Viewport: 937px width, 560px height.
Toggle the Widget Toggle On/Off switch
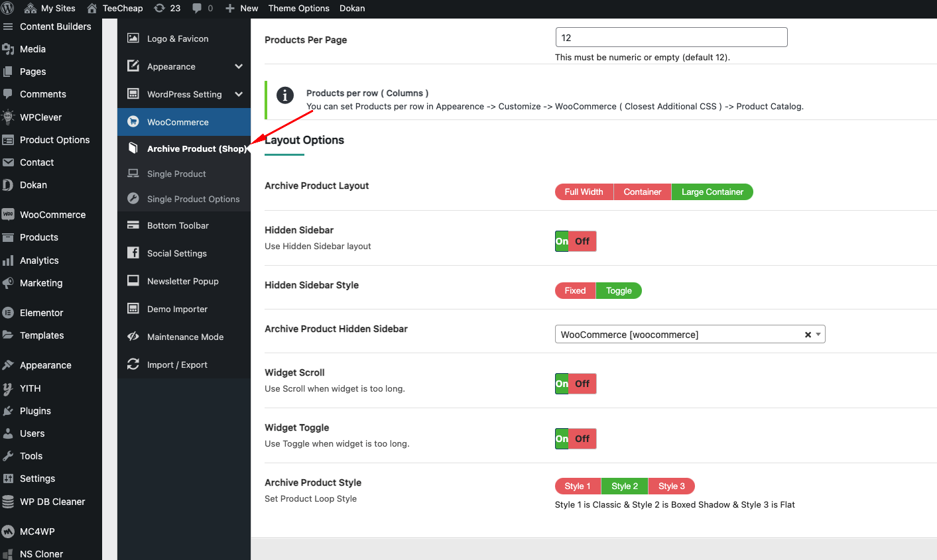pos(576,439)
